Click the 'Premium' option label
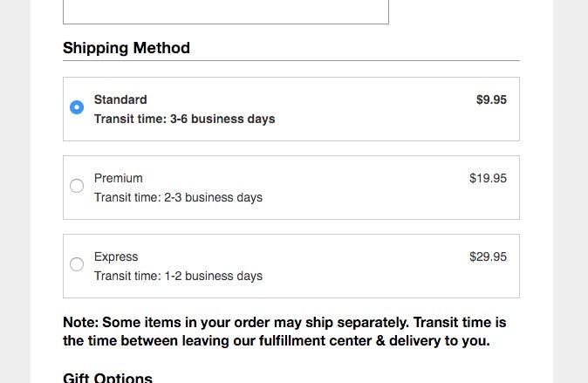This screenshot has height=383, width=588. (119, 178)
